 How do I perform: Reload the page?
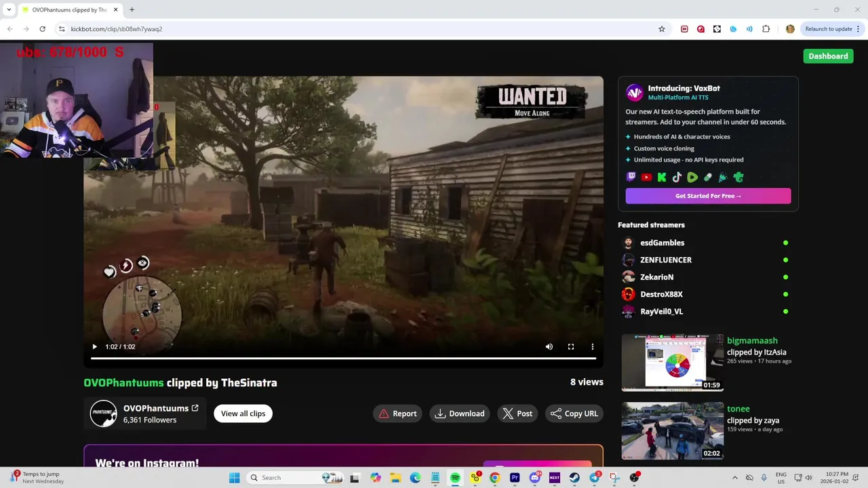(42, 29)
